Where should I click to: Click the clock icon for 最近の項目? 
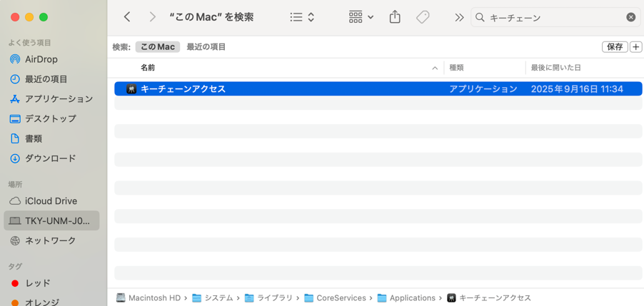coord(15,78)
